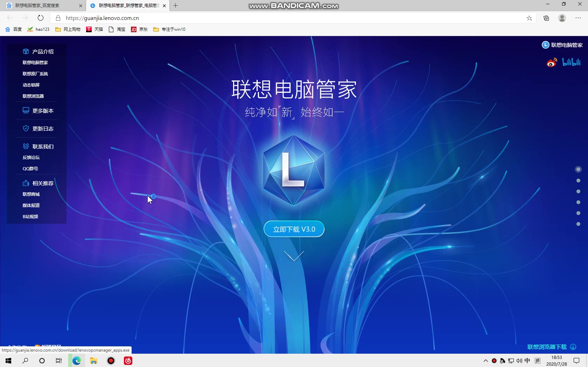Open the notification center icon
The image size is (588, 367).
click(x=576, y=361)
